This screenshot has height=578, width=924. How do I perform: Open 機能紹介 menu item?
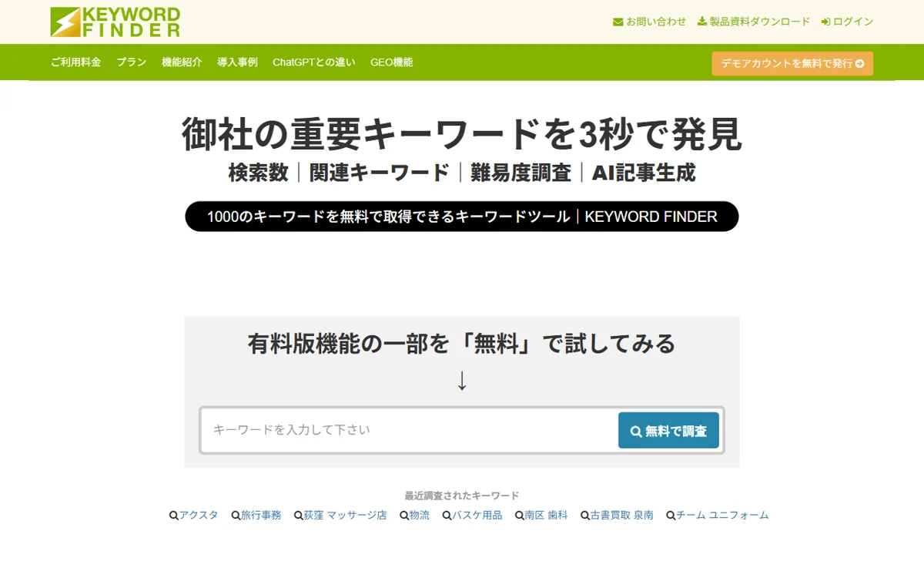(x=182, y=62)
